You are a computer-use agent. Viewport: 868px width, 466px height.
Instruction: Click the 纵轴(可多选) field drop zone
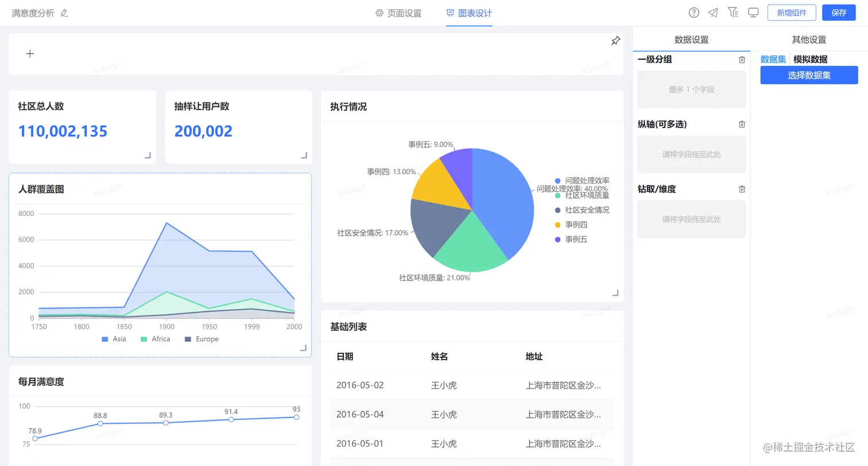click(691, 154)
